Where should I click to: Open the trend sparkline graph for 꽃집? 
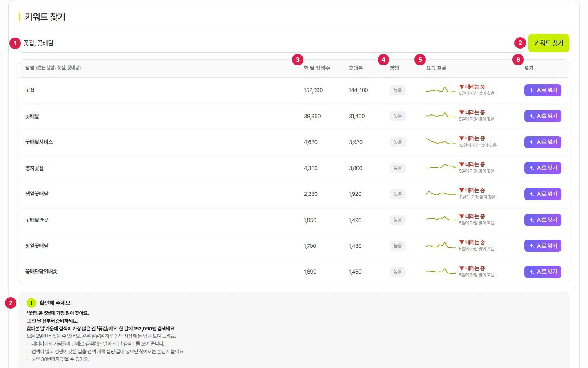[x=441, y=90]
